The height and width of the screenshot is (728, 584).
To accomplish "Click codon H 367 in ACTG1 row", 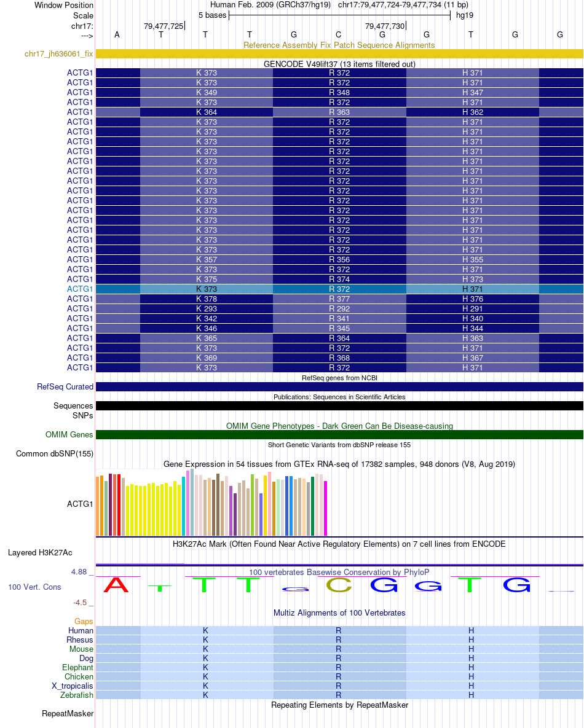I will pyautogui.click(x=473, y=358).
